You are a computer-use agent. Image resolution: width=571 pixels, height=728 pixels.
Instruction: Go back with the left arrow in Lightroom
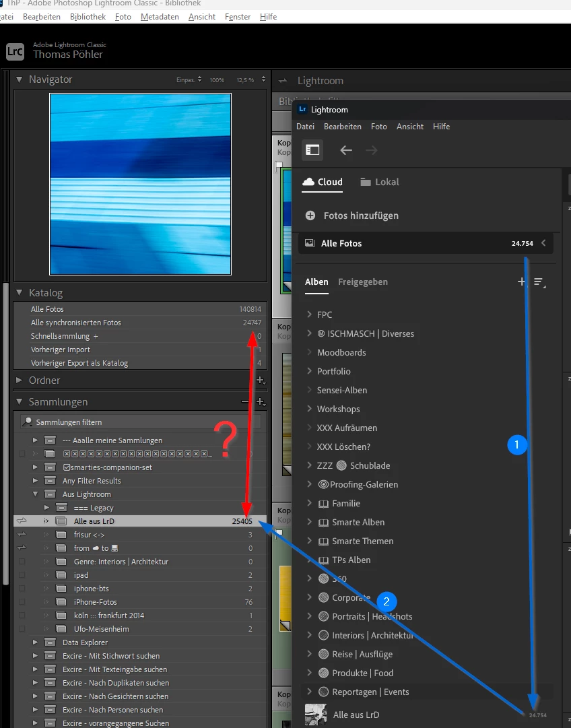point(346,150)
